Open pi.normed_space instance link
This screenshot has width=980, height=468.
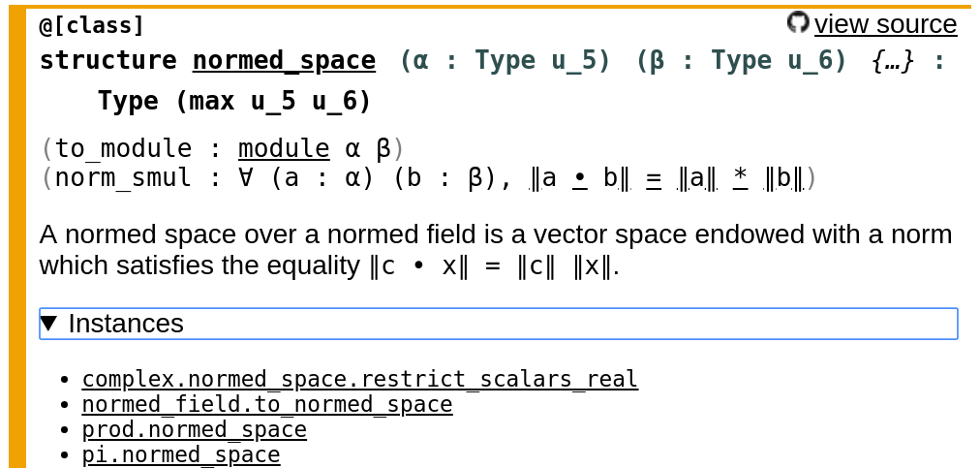181,454
